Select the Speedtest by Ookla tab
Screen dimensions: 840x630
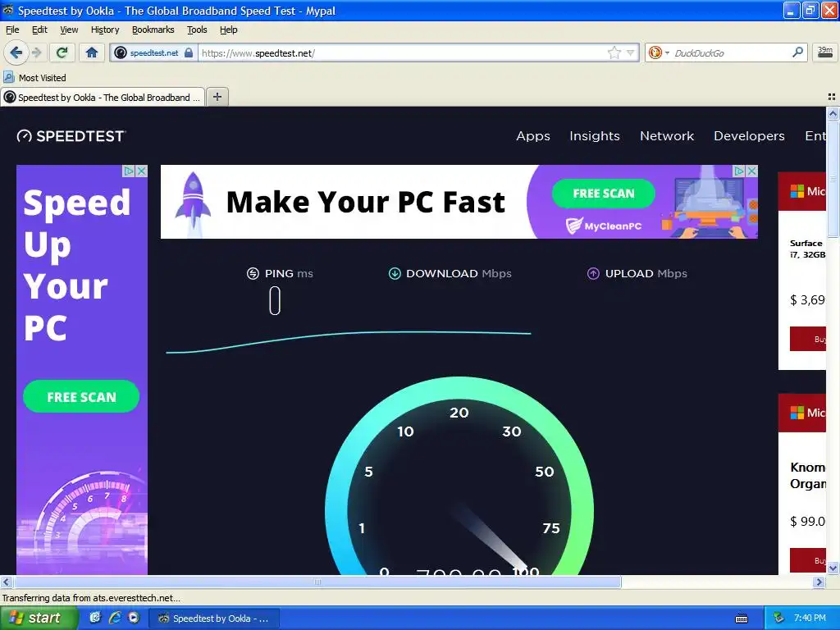point(103,98)
